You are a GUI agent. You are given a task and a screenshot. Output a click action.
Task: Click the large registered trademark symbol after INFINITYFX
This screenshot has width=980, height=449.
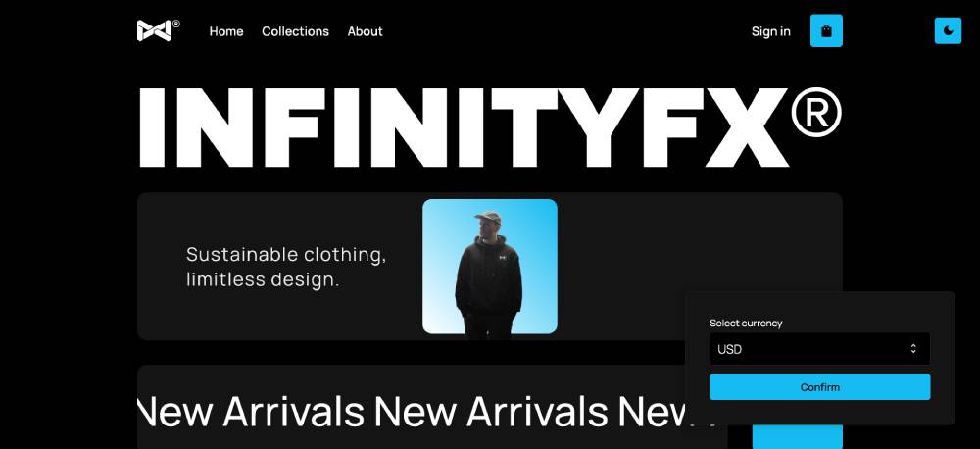[816, 112]
